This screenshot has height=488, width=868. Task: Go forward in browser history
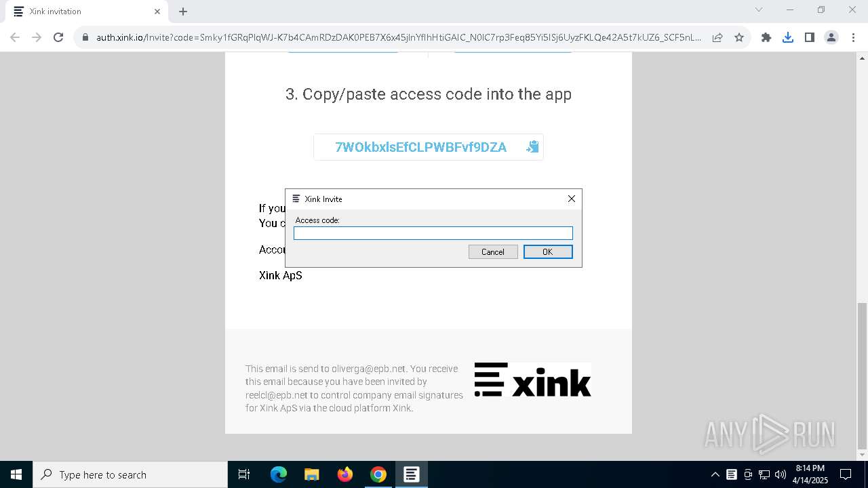(x=37, y=37)
